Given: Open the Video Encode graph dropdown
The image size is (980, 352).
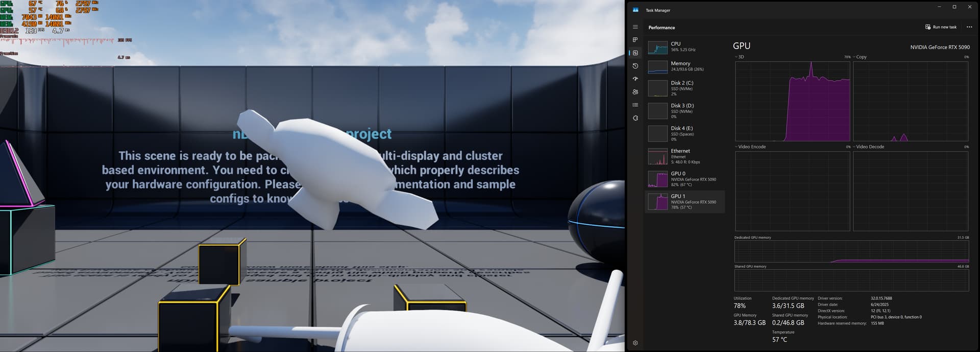Looking at the screenshot, I should tap(736, 147).
